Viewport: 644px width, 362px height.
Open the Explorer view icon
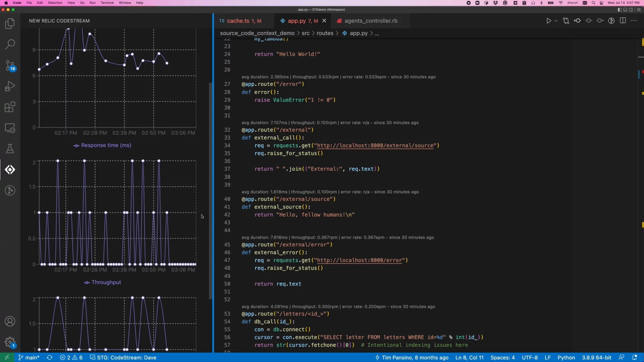point(10,23)
